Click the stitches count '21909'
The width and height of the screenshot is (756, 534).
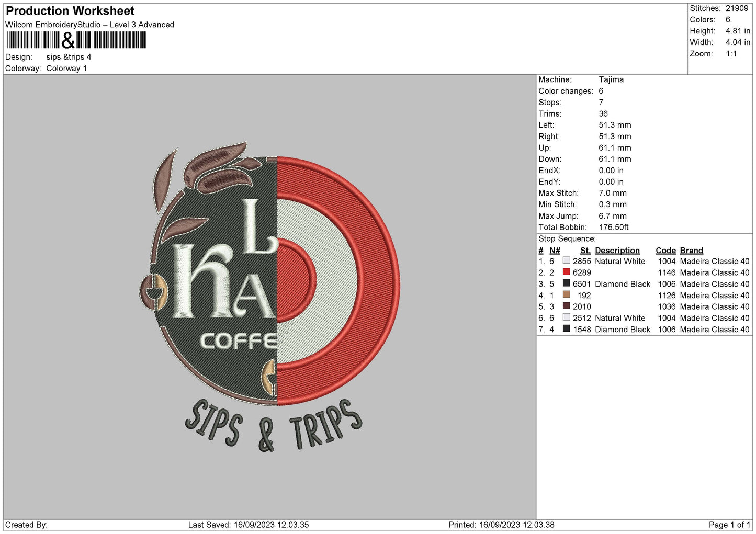pos(737,8)
